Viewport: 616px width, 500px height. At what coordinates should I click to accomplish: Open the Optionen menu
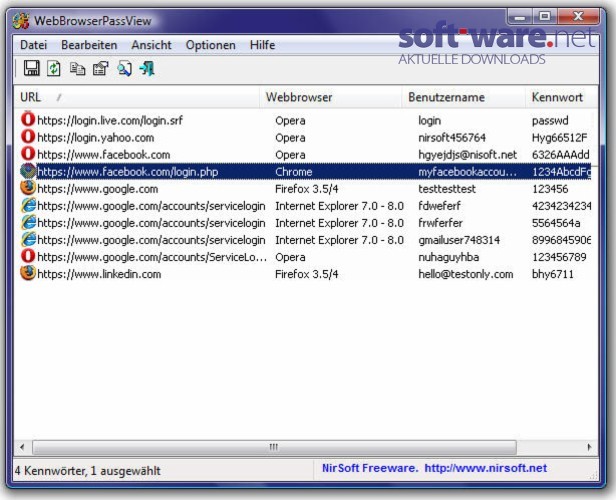tap(211, 45)
